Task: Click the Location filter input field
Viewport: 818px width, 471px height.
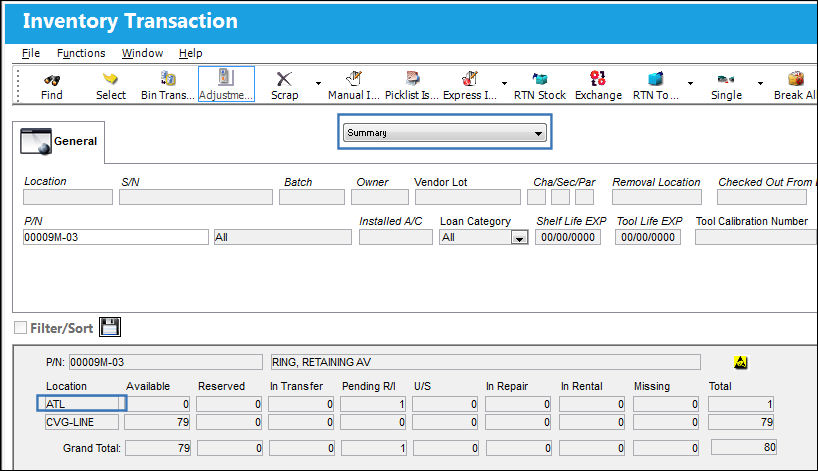Action: (68, 197)
